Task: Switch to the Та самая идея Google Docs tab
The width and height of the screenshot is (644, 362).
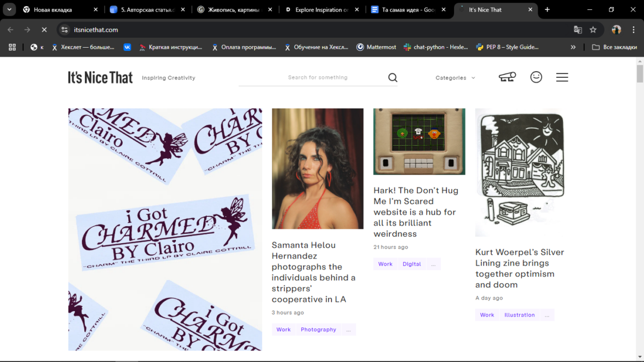Action: (x=407, y=9)
